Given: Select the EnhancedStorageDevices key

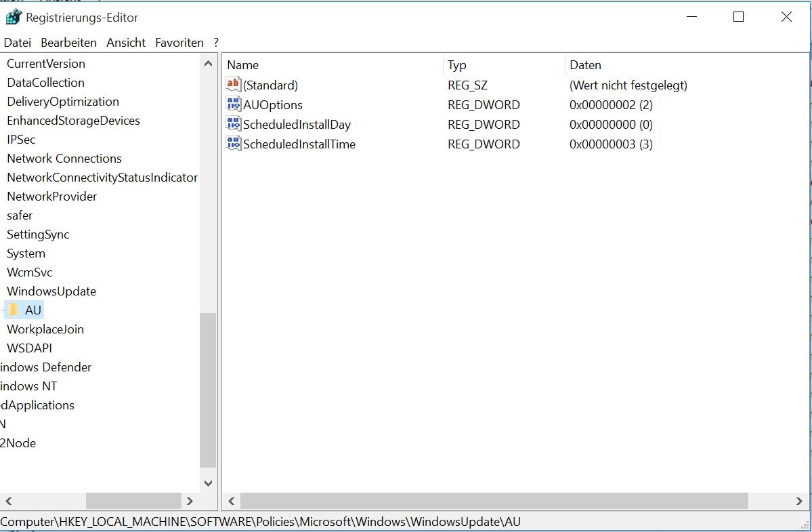Looking at the screenshot, I should pos(74,121).
